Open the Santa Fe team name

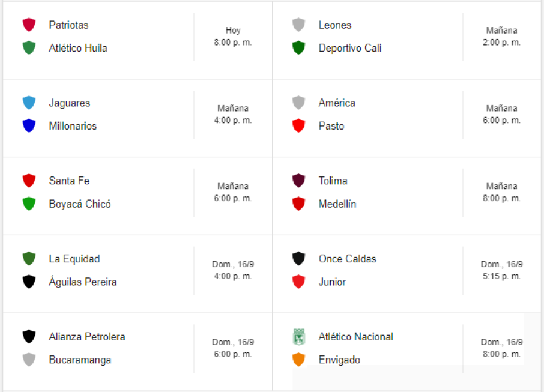(69, 181)
